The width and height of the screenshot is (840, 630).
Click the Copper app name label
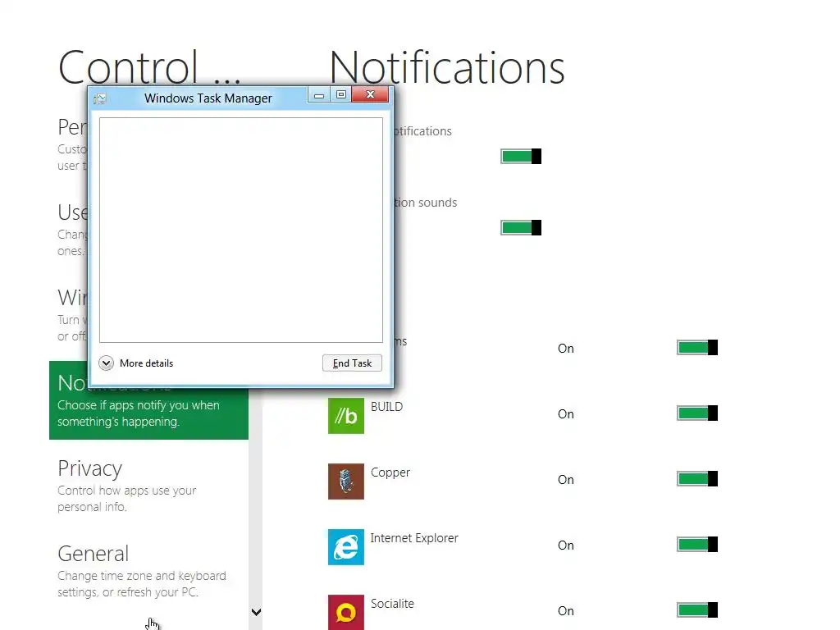click(390, 472)
